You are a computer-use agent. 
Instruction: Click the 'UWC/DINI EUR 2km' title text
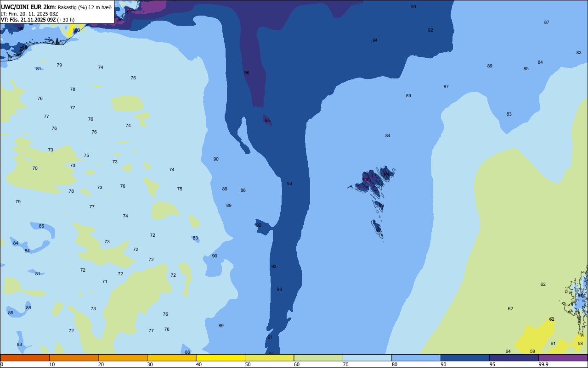pos(28,7)
